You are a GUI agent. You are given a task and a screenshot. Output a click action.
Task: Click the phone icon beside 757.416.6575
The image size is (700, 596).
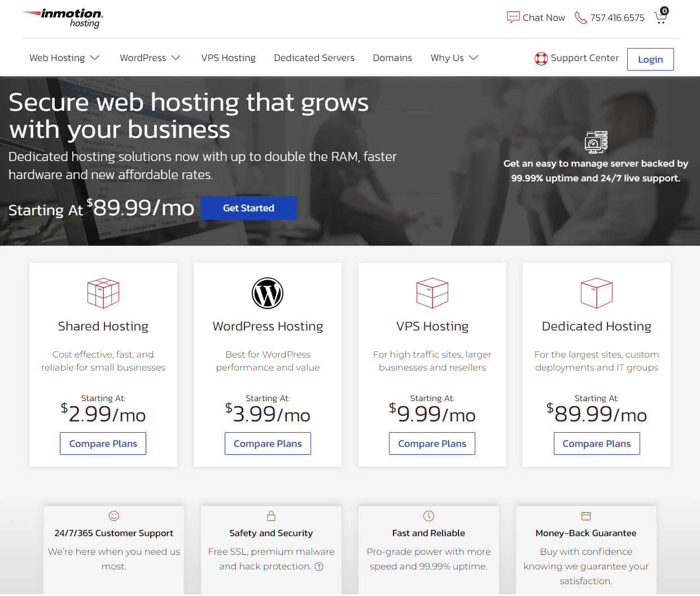click(580, 18)
